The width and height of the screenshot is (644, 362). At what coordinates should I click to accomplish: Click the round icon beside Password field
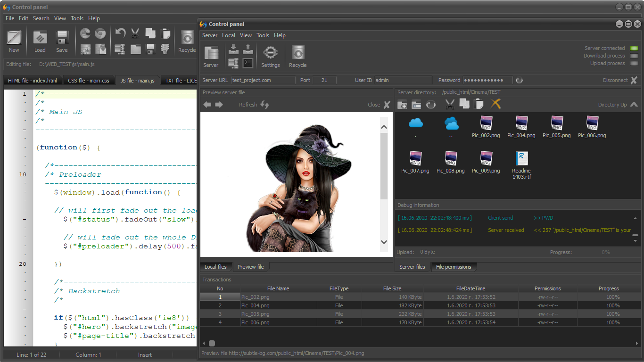tap(520, 81)
